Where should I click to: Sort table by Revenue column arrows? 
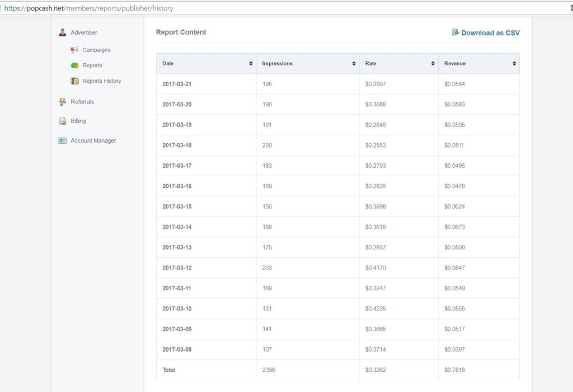click(x=514, y=64)
